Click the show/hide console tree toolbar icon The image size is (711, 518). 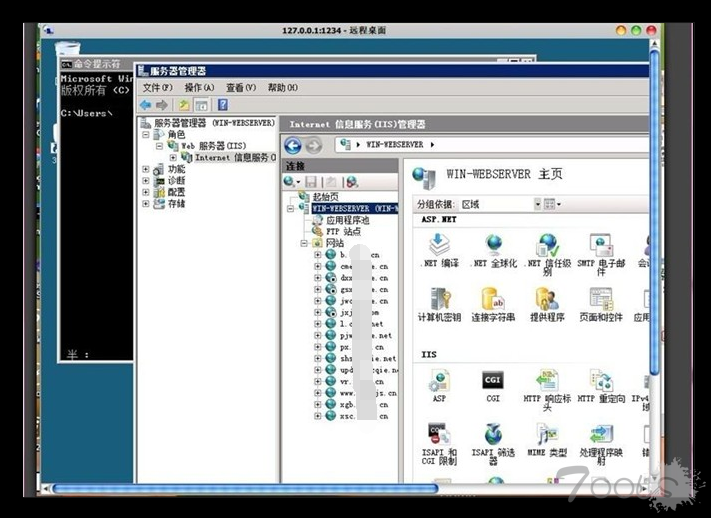[x=201, y=105]
